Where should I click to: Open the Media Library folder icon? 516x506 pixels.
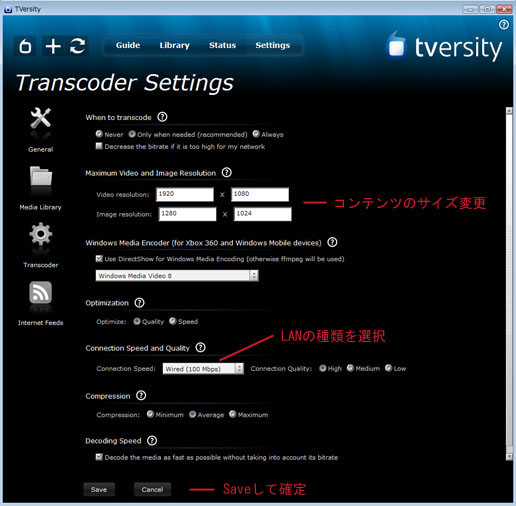coord(41,176)
